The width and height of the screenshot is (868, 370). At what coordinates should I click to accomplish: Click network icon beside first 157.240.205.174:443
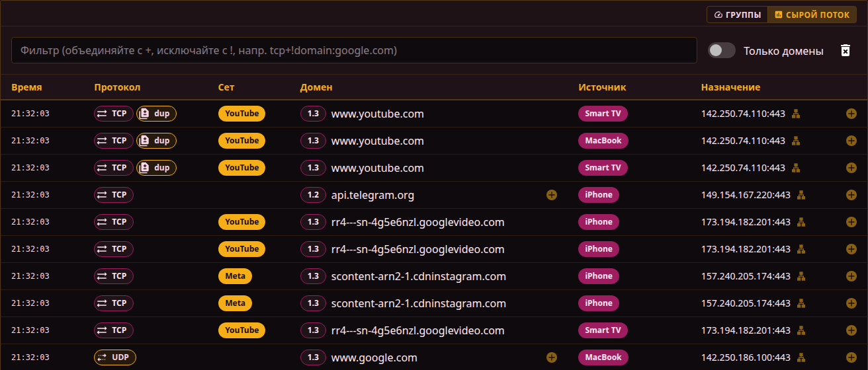pos(801,276)
